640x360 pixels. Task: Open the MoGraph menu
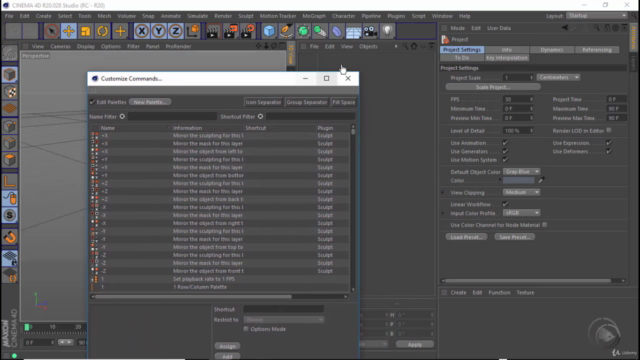(314, 16)
